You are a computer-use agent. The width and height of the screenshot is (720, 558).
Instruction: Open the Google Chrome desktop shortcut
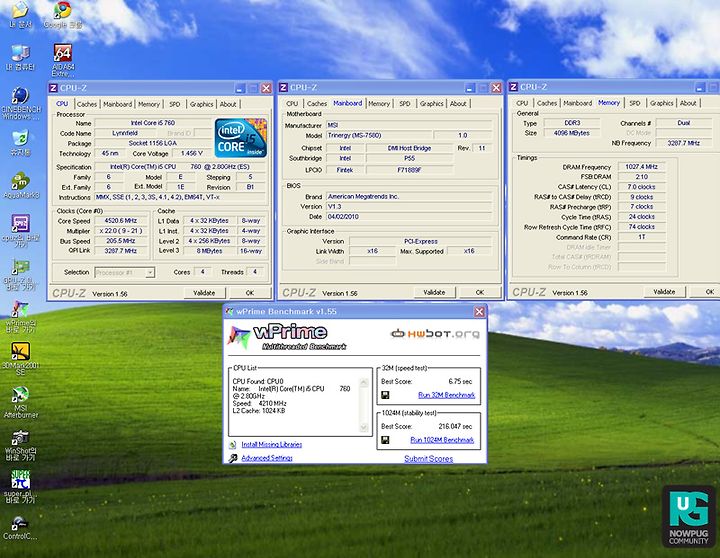63,15
